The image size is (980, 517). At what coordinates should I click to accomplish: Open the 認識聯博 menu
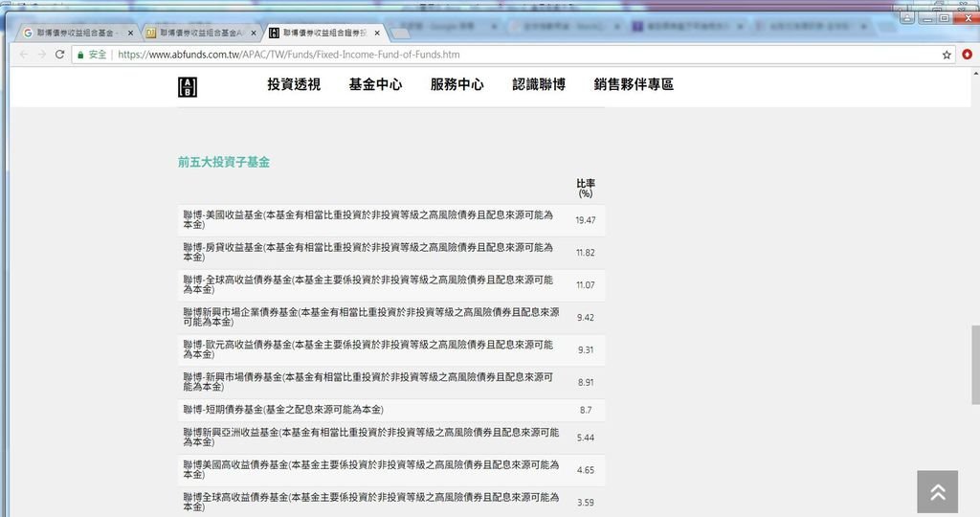tap(539, 84)
